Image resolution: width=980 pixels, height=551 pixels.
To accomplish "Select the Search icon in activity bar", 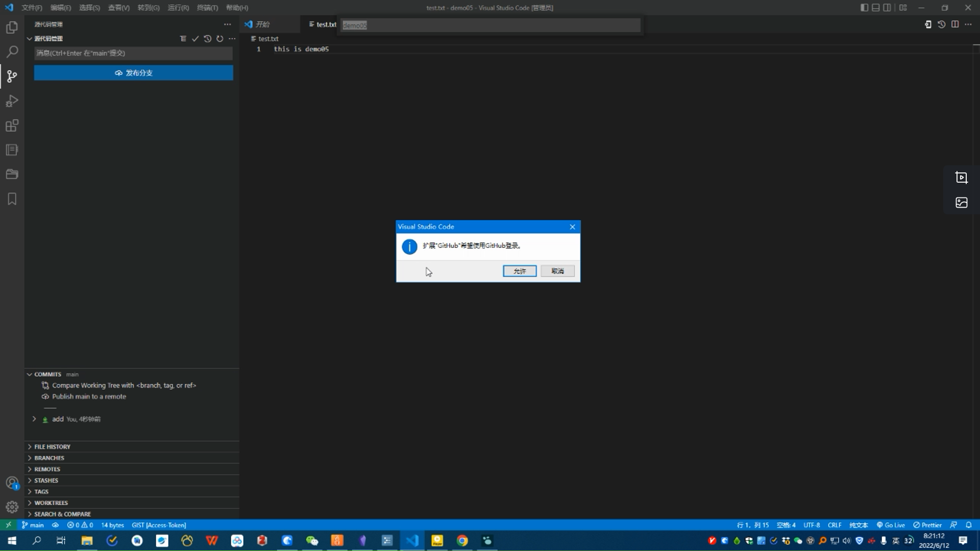I will pyautogui.click(x=12, y=52).
